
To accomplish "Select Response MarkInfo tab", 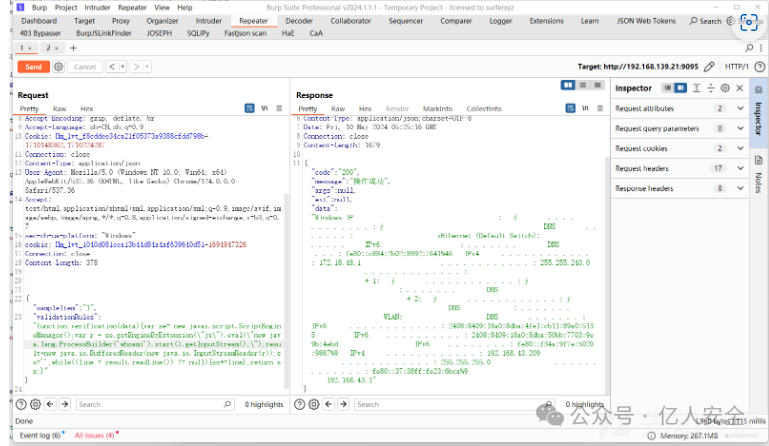I will (437, 108).
